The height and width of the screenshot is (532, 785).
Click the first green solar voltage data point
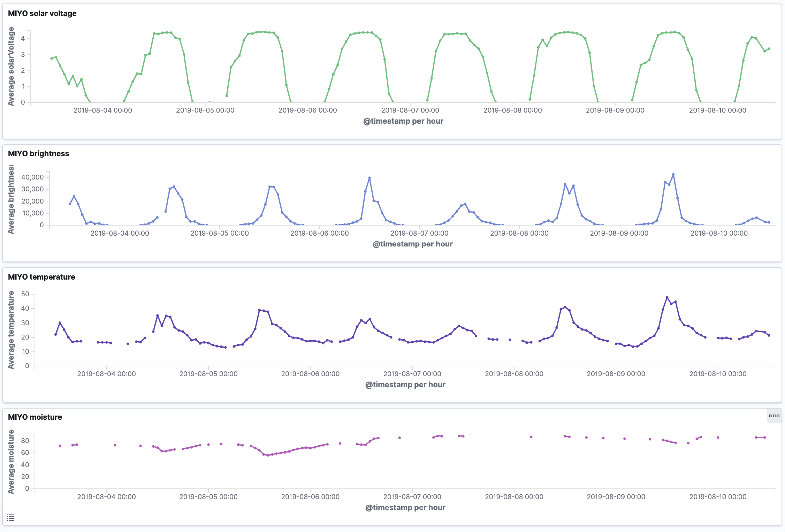coord(52,59)
